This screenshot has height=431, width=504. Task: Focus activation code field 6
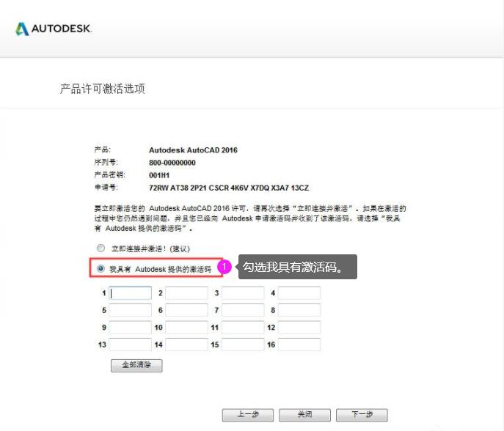click(x=186, y=310)
